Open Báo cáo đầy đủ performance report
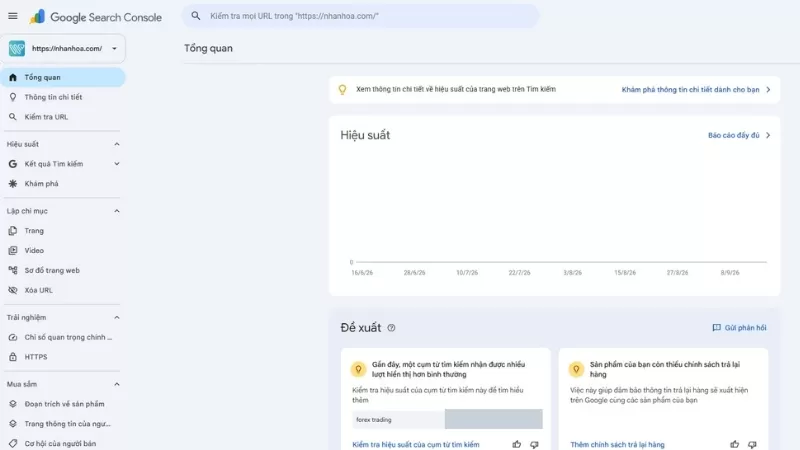Screen dimensions: 800x450 click(x=734, y=135)
